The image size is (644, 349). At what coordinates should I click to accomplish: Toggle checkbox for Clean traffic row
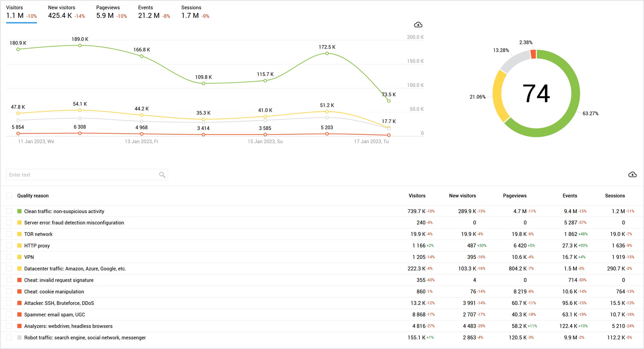tap(10, 211)
